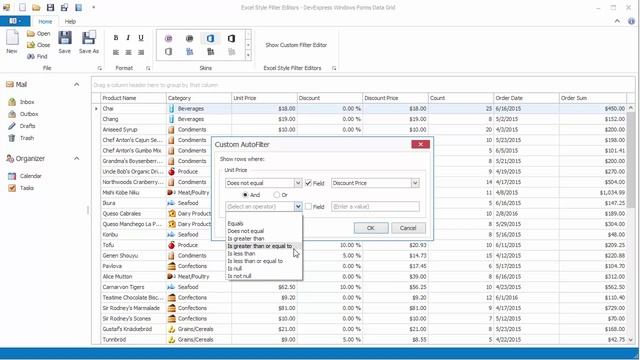Viewport: 640px width, 360px height.
Task: Select the highlighted blue Office skin icon
Action: 210,38
